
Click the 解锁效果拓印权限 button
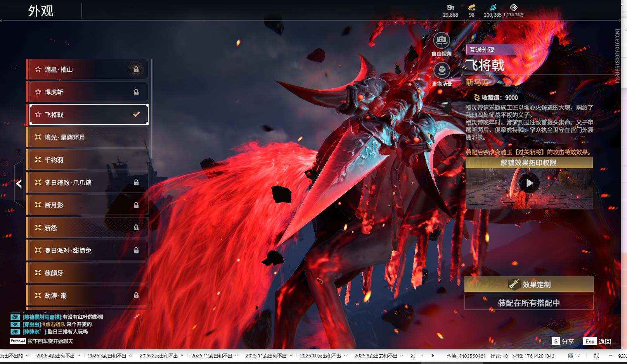pyautogui.click(x=529, y=163)
